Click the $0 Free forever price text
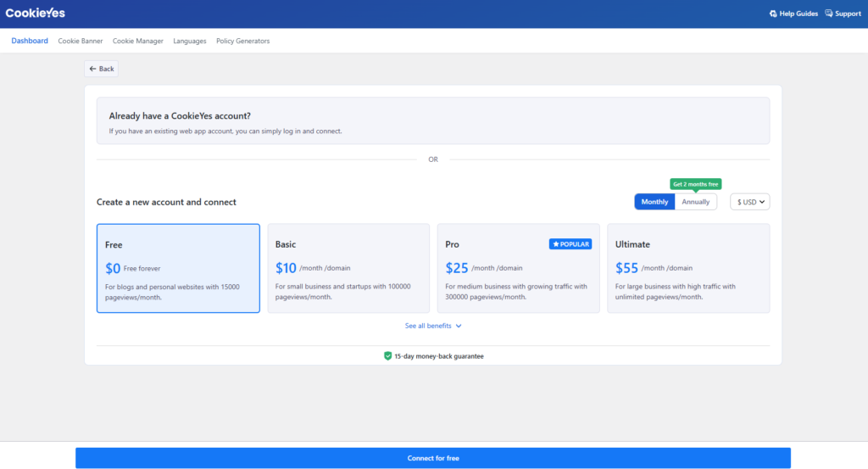Image resolution: width=868 pixels, height=469 pixels. pos(133,269)
